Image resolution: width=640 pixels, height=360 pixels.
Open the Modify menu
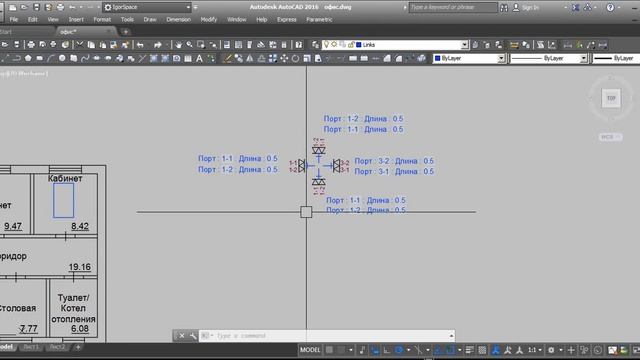(209, 19)
